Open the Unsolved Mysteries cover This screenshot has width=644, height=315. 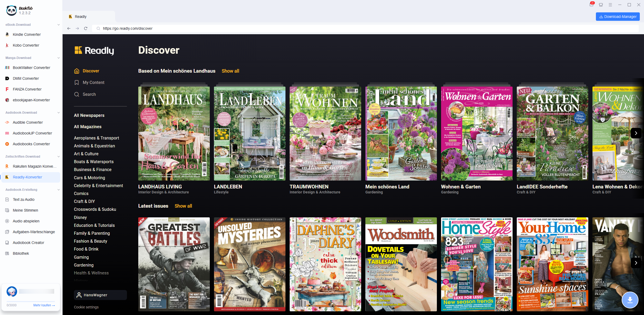(x=250, y=264)
